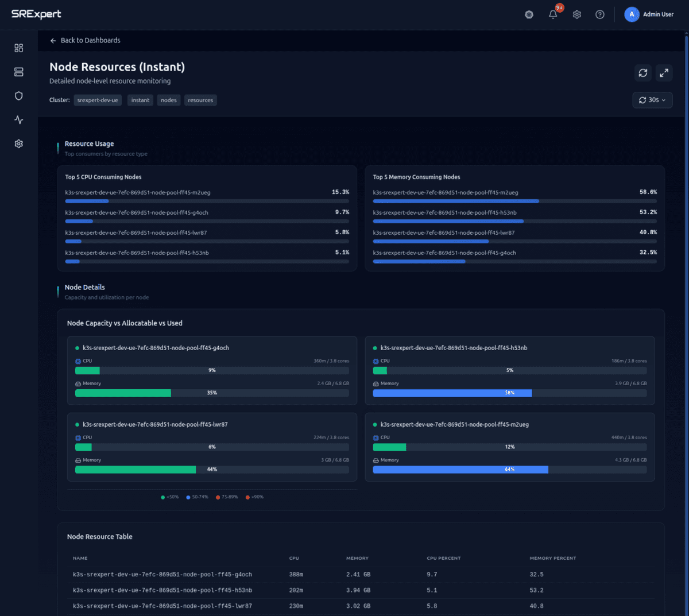
Task: Open notifications via the bell icon
Action: [552, 14]
